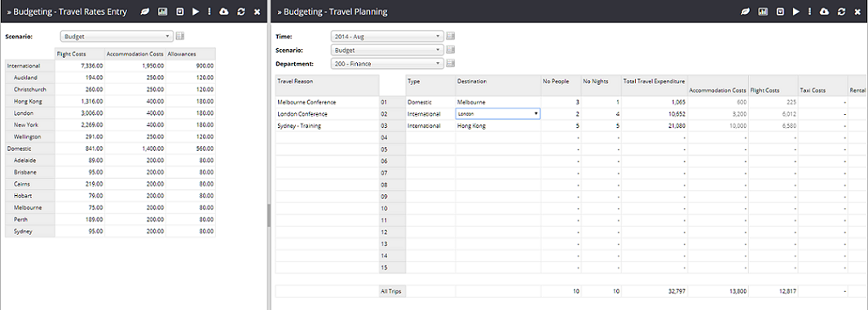This screenshot has width=868, height=310.
Task: Open grid picker next to Travel Planning Scenario
Action: [x=451, y=50]
